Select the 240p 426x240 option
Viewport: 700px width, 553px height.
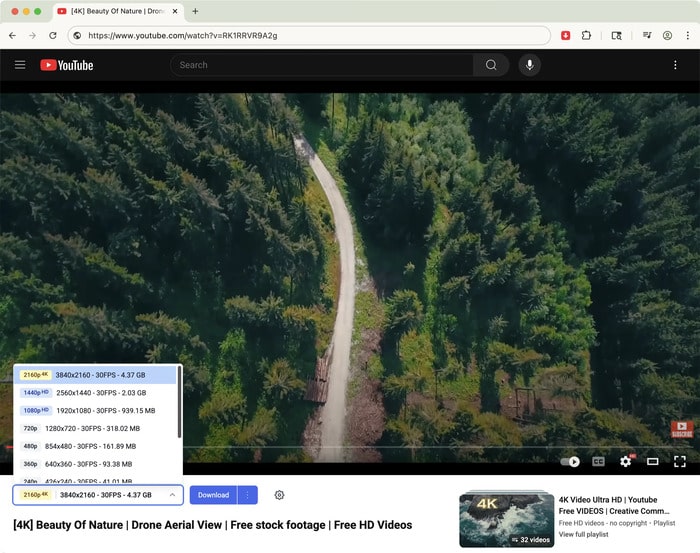95,480
